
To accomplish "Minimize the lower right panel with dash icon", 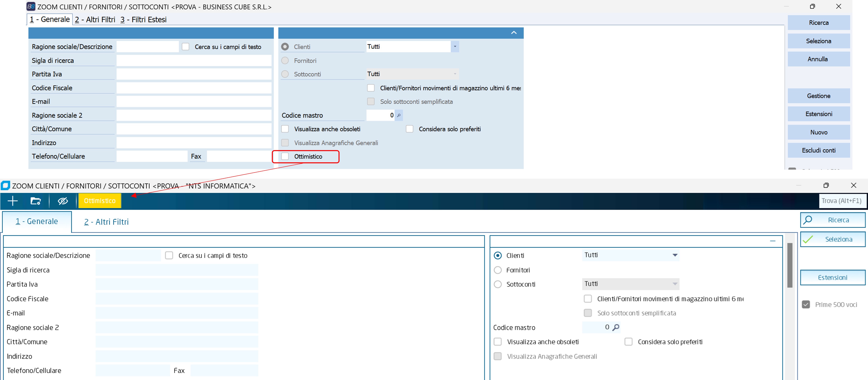I will [x=773, y=241].
